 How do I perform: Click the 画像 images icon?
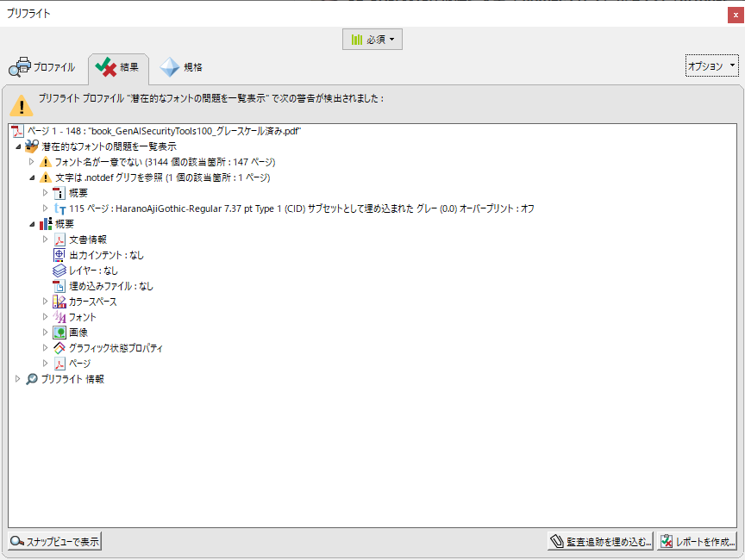click(59, 333)
